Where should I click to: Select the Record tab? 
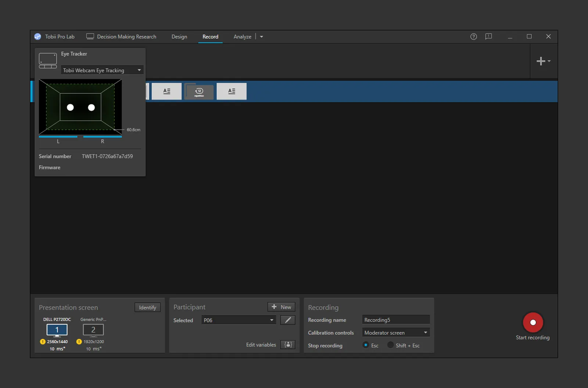[x=210, y=37]
